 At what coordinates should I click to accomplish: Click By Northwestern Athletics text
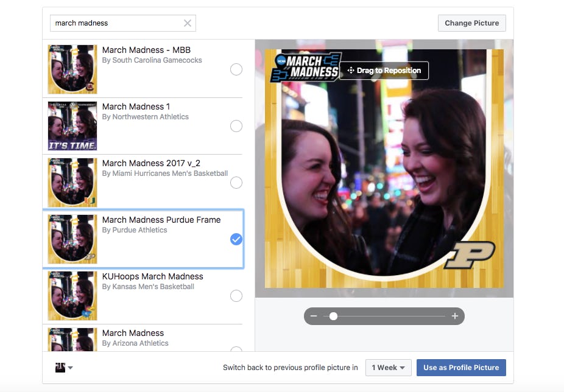pyautogui.click(x=146, y=116)
